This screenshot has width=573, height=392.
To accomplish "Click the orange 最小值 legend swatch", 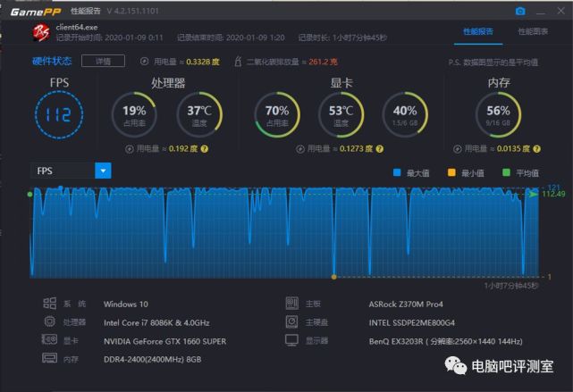I will click(x=451, y=172).
